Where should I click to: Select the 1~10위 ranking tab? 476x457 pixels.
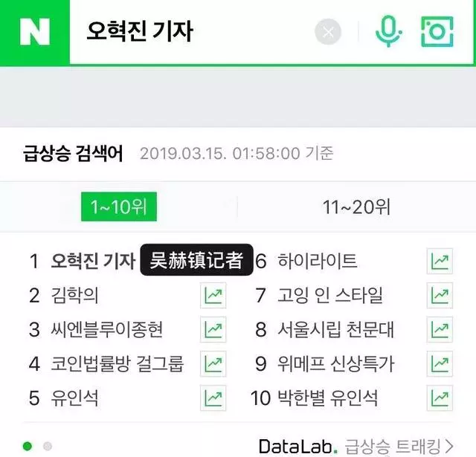pos(119,207)
